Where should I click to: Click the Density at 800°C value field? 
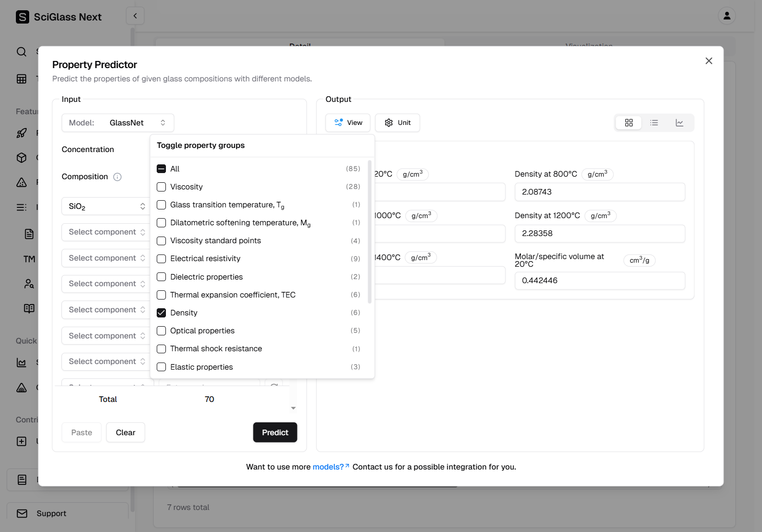600,192
